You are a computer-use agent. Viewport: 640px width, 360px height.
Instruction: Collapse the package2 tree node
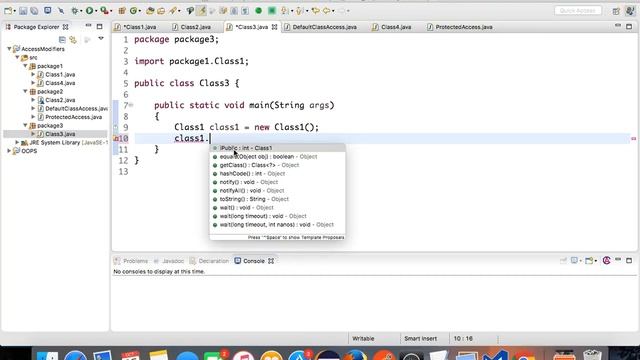tap(25, 91)
